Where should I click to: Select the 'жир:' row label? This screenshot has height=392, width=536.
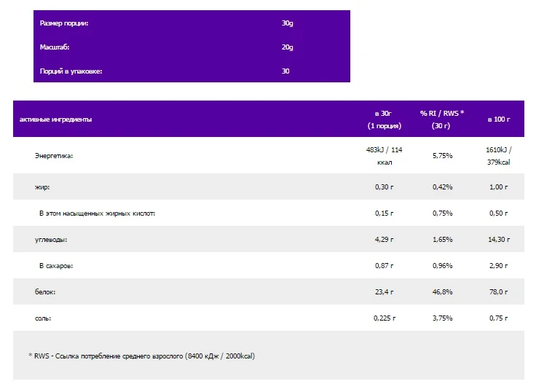(x=42, y=187)
